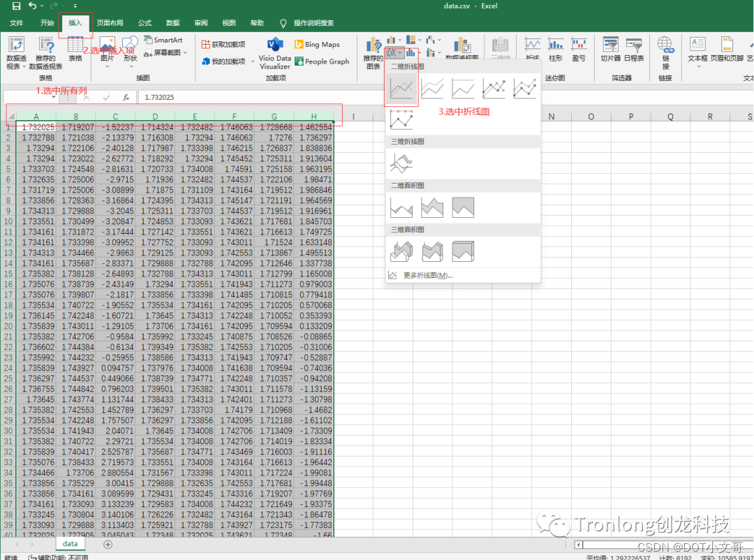Open the 文件 tab
This screenshot has height=560, width=754.
coord(16,22)
